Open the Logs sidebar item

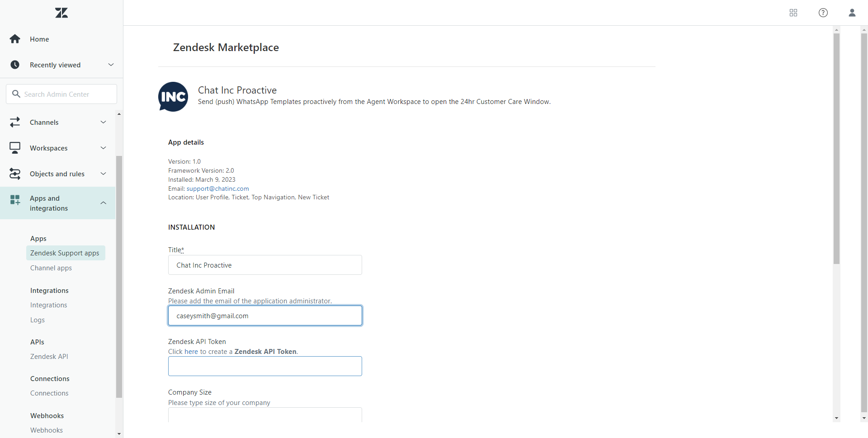[38, 320]
